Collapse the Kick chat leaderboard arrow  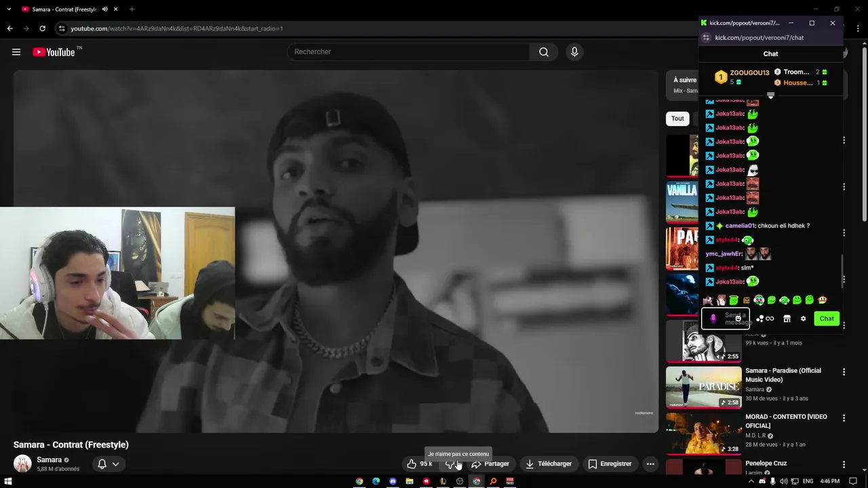[770, 96]
